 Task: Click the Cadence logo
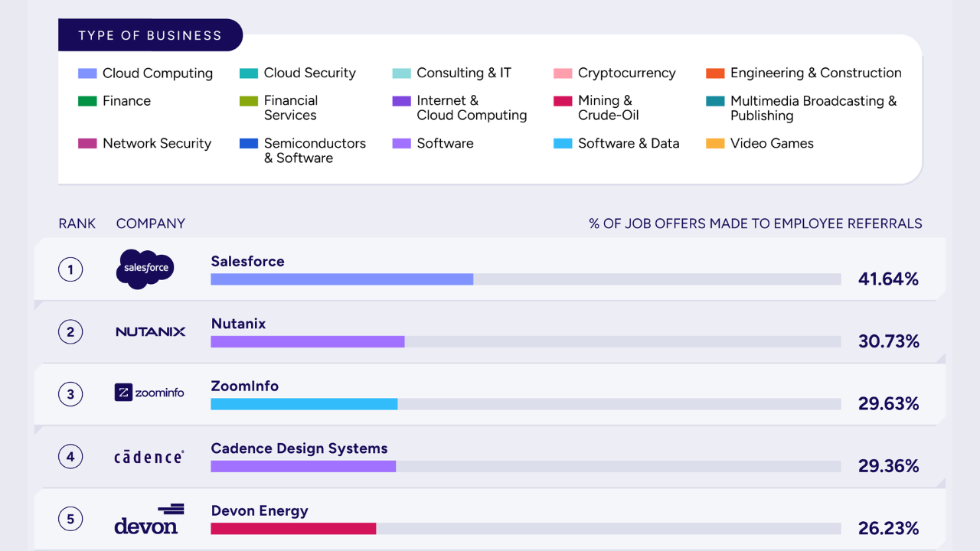click(x=149, y=457)
